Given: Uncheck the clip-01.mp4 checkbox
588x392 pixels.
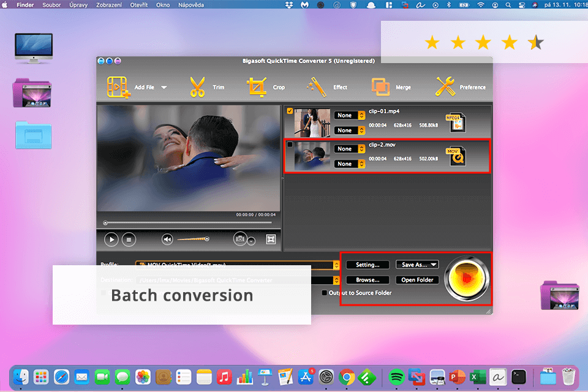Looking at the screenshot, I should pyautogui.click(x=290, y=111).
